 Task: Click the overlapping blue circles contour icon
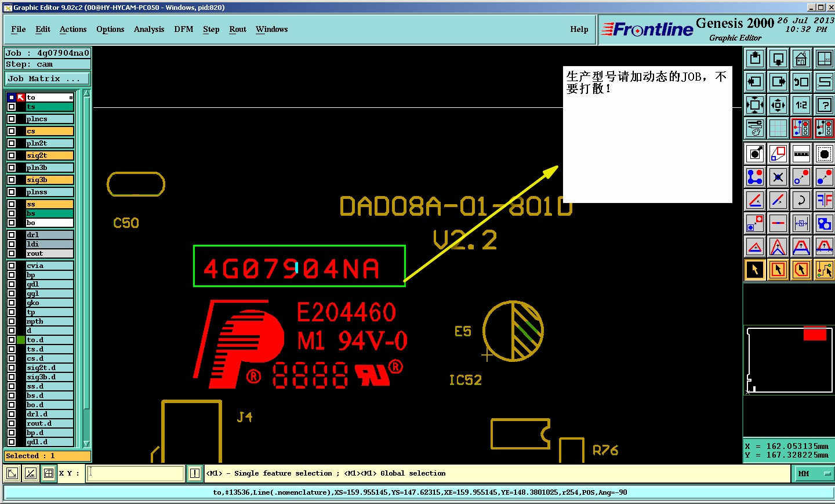click(825, 223)
